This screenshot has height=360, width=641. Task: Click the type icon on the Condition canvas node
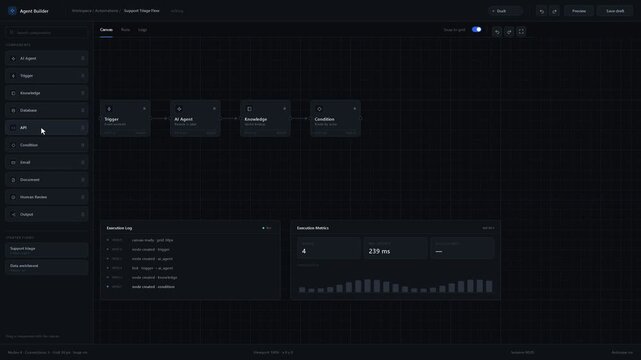tap(319, 109)
